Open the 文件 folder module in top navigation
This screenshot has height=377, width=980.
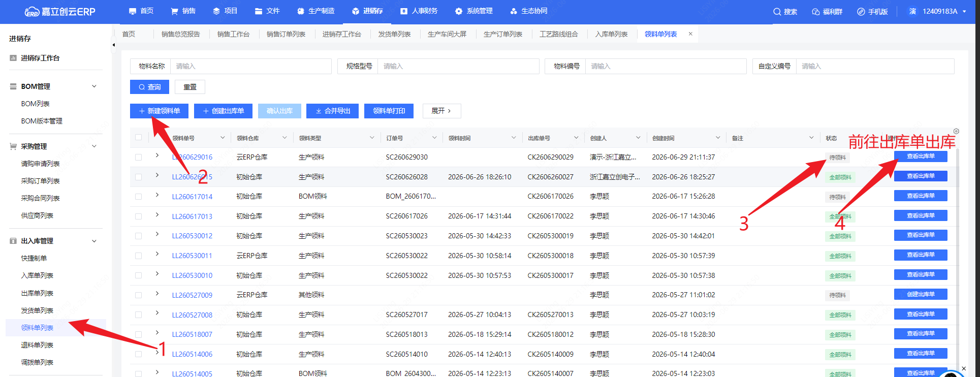[x=267, y=11]
